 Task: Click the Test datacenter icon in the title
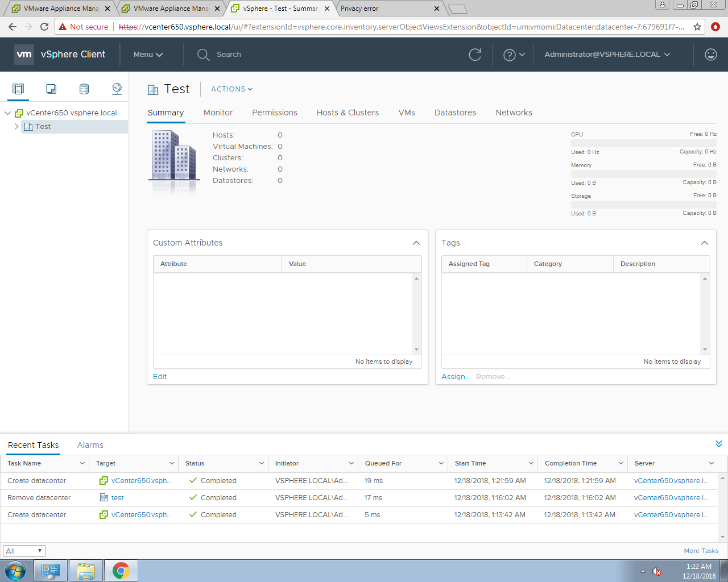click(x=153, y=89)
